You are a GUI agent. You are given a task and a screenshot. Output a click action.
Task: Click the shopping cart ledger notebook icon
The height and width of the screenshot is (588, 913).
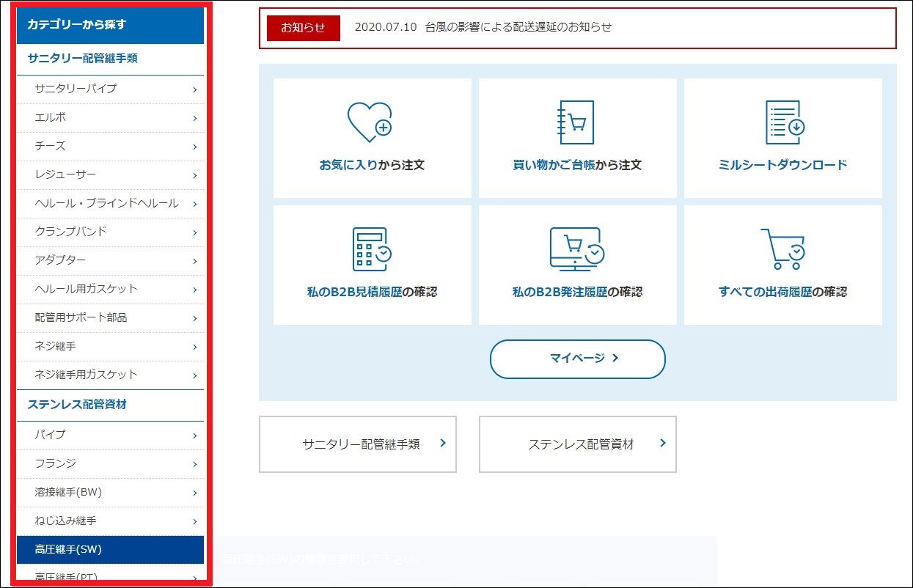pyautogui.click(x=576, y=122)
